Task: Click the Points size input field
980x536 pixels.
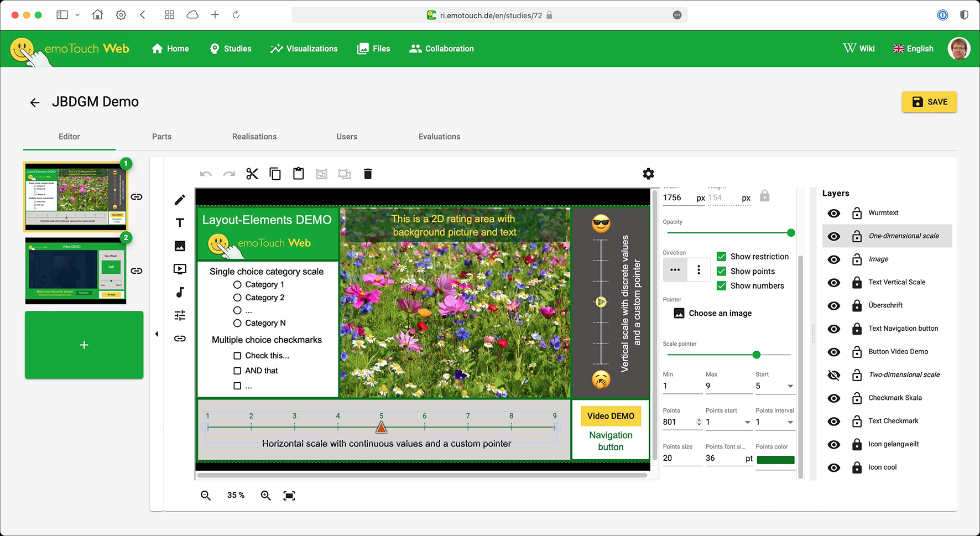Action: point(682,458)
